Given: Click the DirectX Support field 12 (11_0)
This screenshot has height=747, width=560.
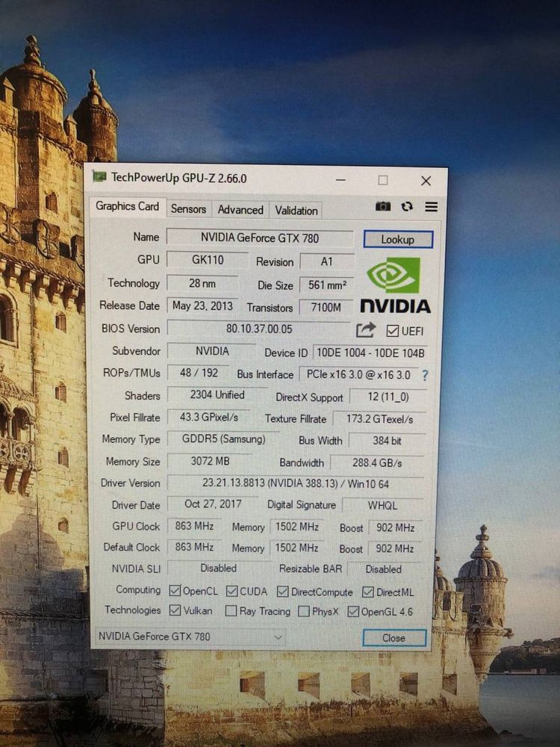Looking at the screenshot, I should [388, 397].
